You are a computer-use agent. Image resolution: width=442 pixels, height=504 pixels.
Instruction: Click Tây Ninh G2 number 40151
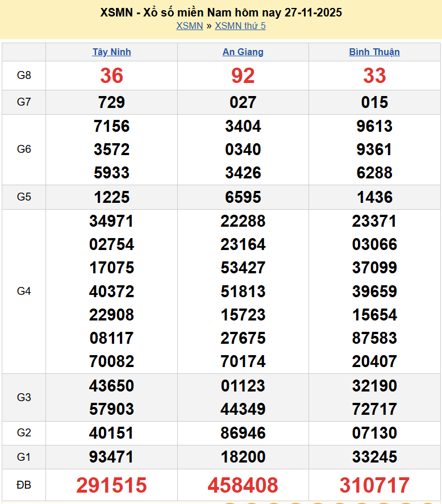(111, 433)
